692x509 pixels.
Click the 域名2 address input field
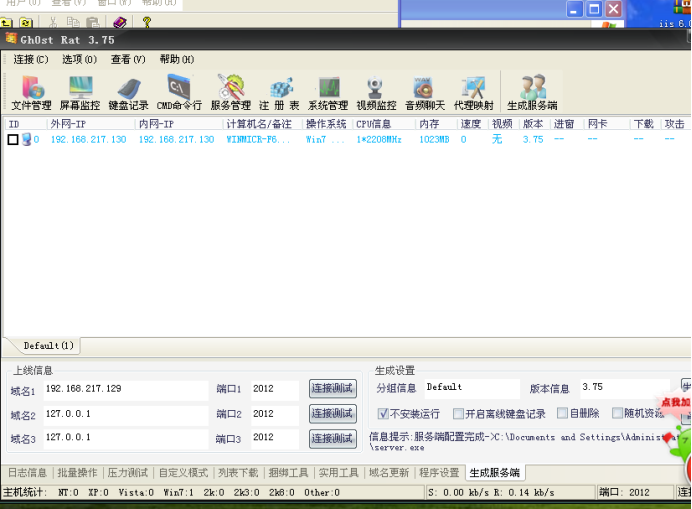coord(126,415)
